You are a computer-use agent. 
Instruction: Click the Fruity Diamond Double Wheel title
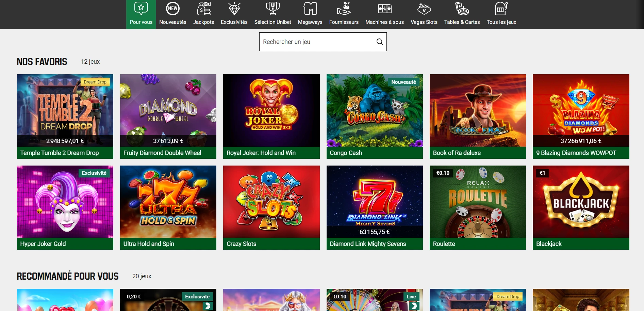click(162, 153)
